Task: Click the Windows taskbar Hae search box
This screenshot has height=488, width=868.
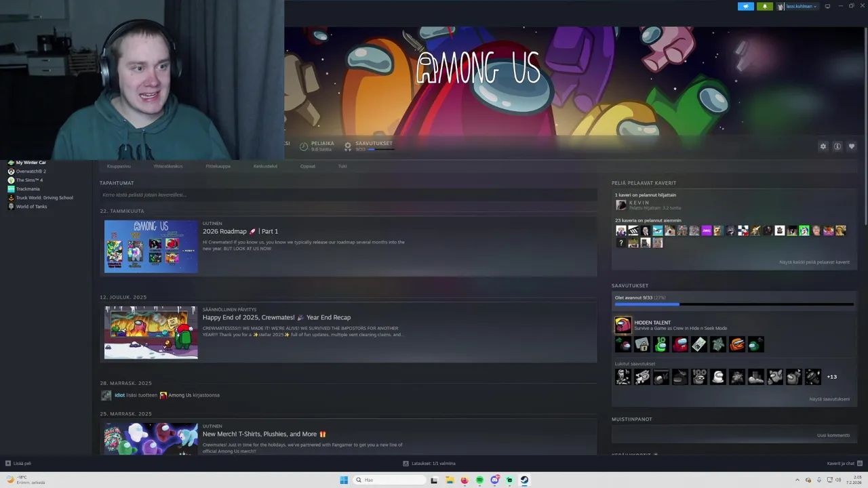Action: pos(389,480)
